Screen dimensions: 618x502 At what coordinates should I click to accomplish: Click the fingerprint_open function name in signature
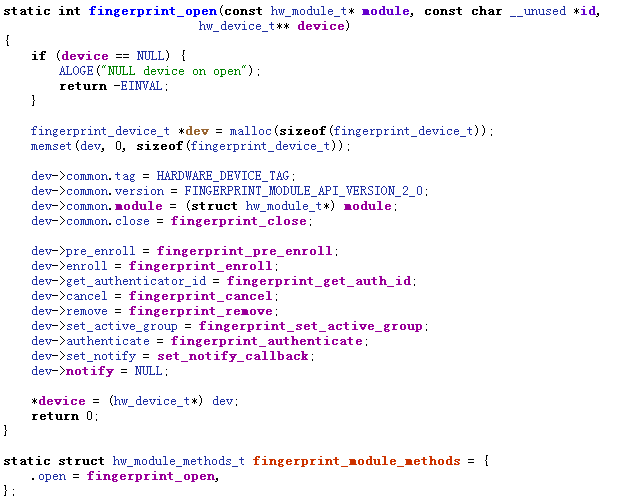click(x=153, y=11)
